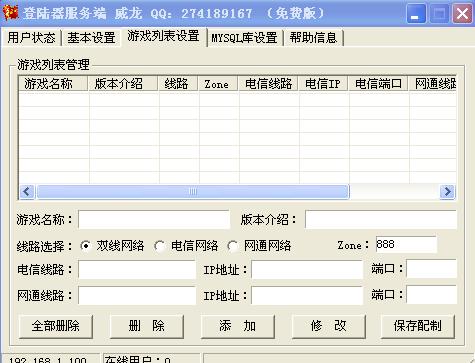
Task: Switch to 用户状态 tab
Action: tap(31, 38)
